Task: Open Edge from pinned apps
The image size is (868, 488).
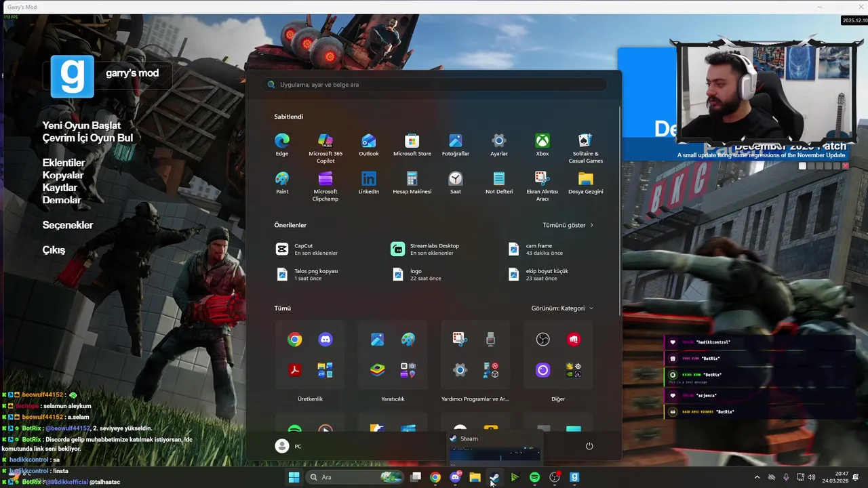Action: tap(282, 145)
